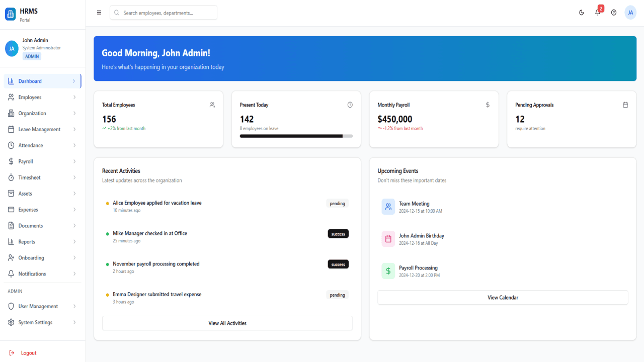Click the Timesheet stopwatch icon in the sidebar
The width and height of the screenshot is (644, 362).
11,177
